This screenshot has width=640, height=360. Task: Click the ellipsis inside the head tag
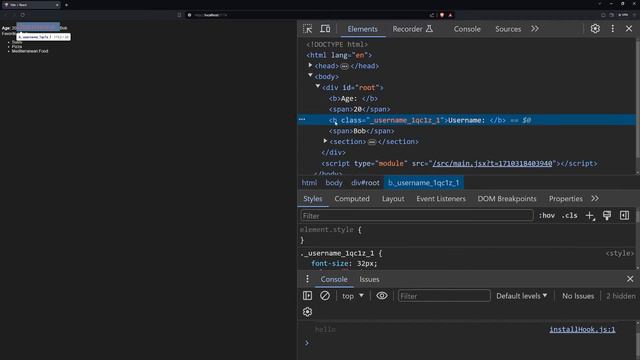point(344,66)
